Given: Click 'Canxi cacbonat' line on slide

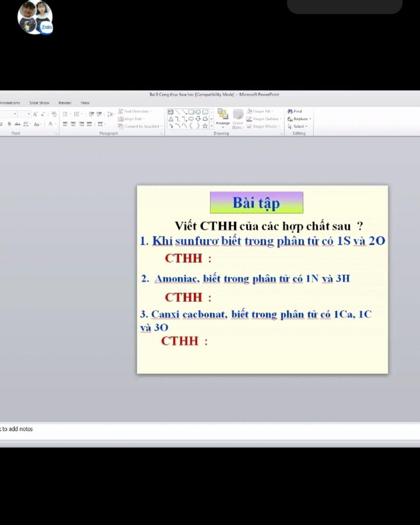Looking at the screenshot, I should (256, 320).
